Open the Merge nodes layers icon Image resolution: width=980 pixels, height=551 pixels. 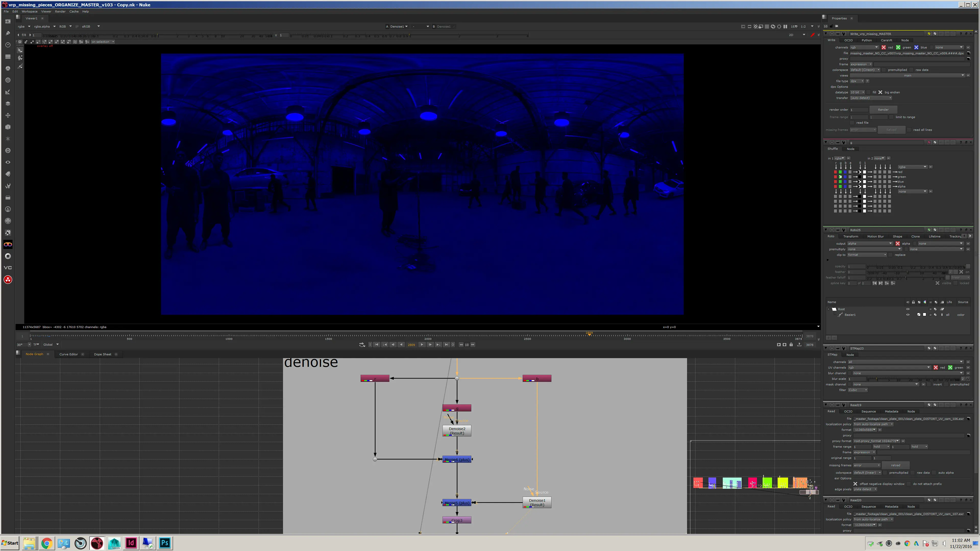[x=8, y=103]
